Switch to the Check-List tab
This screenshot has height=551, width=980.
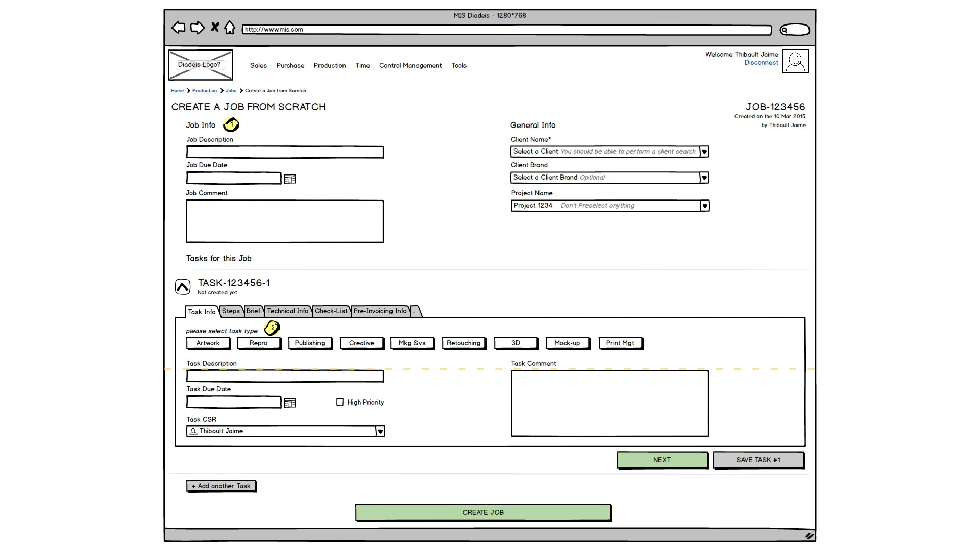tap(331, 311)
